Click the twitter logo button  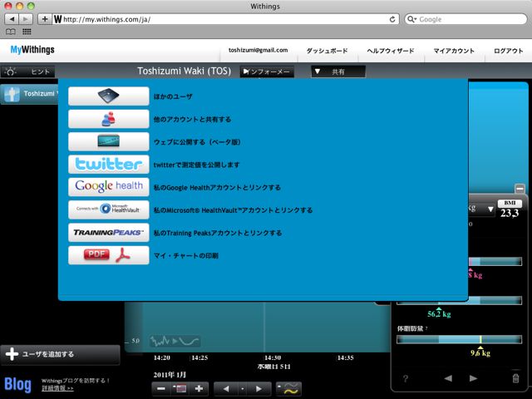[x=109, y=165]
